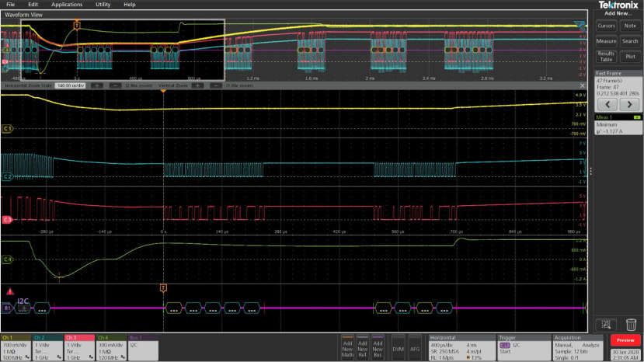Click the red warning triangle icon
Screen dimensions: 644x362
pyautogui.click(x=10, y=291)
